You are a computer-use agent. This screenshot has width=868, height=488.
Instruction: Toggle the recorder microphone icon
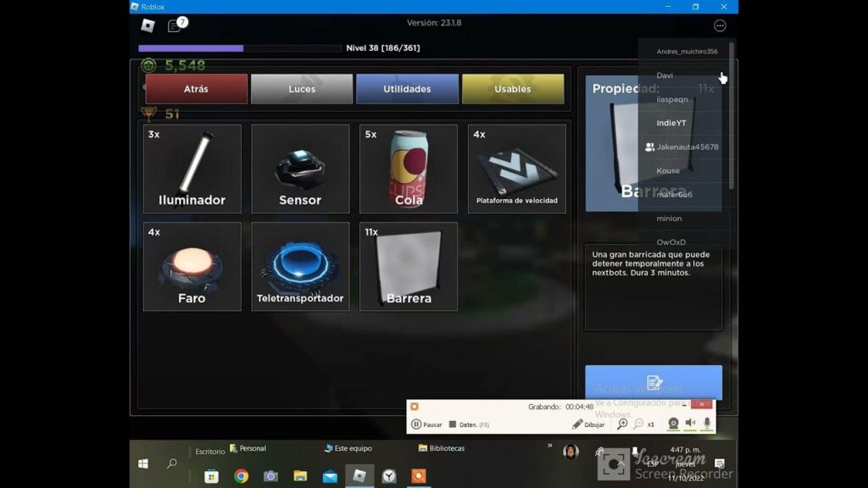[707, 424]
